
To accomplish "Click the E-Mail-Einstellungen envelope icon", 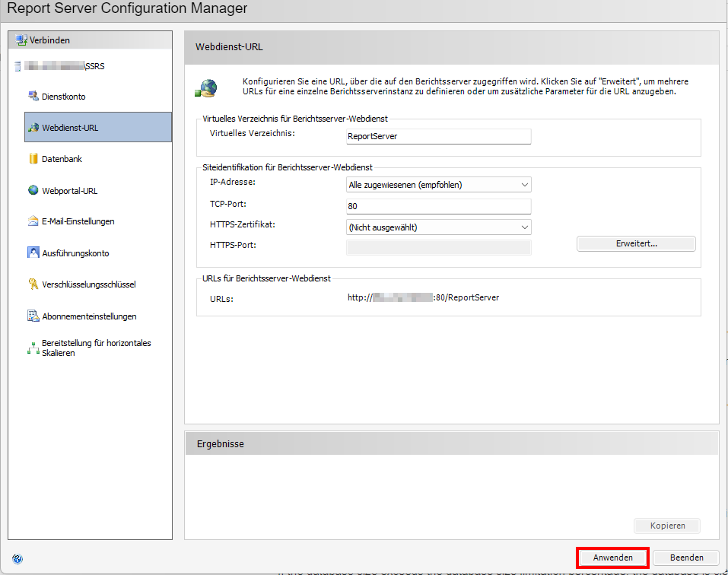I will click(33, 221).
